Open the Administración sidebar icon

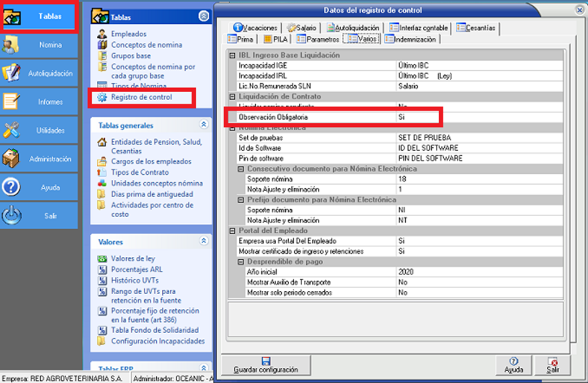coord(11,159)
